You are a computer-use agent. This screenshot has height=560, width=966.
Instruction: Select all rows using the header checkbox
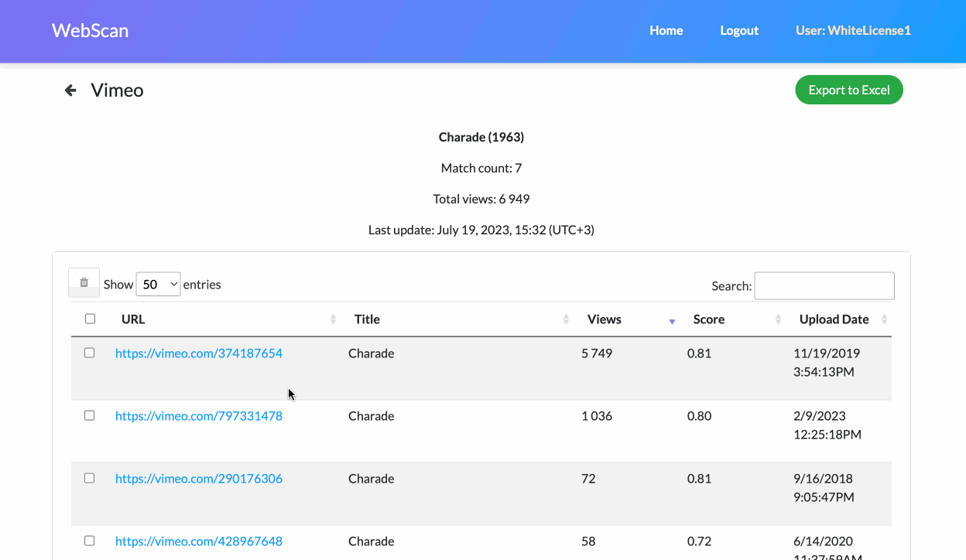(x=90, y=318)
